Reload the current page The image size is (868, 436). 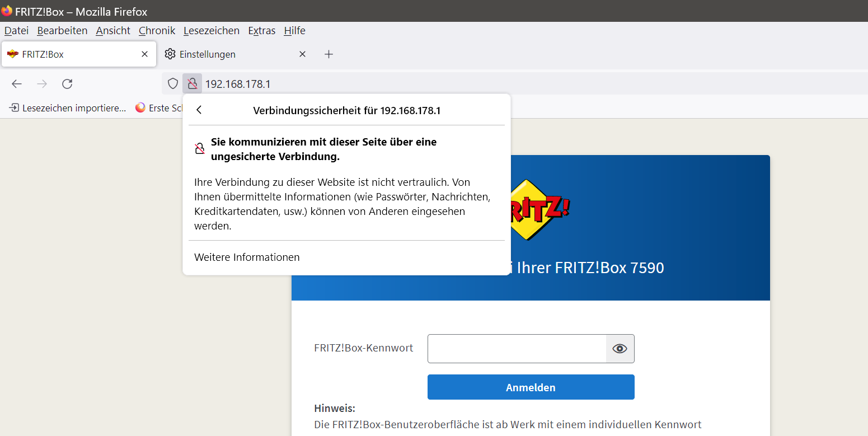(67, 84)
